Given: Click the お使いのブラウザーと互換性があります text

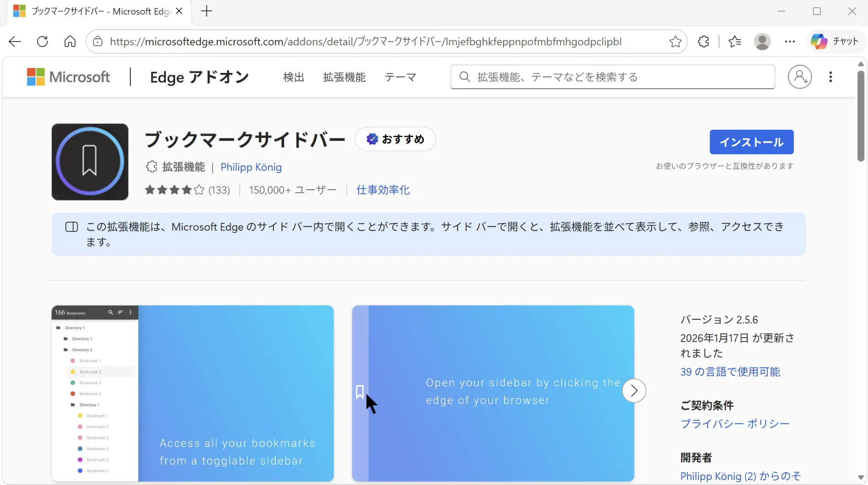Looking at the screenshot, I should [x=725, y=166].
